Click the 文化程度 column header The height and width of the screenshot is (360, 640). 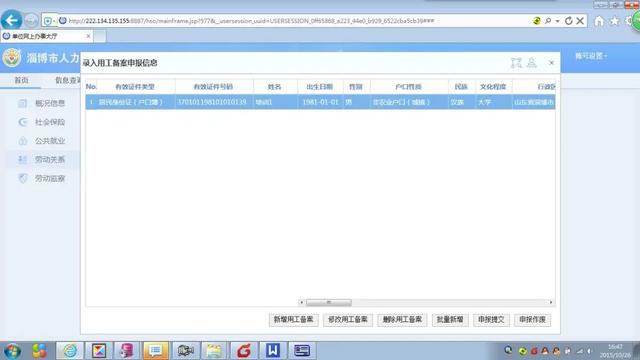(493, 87)
